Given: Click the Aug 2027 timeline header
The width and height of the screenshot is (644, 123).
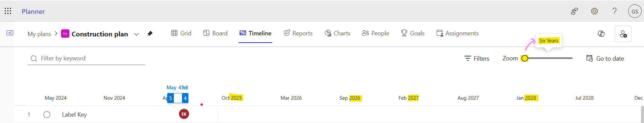Looking at the screenshot, I should [x=468, y=98].
